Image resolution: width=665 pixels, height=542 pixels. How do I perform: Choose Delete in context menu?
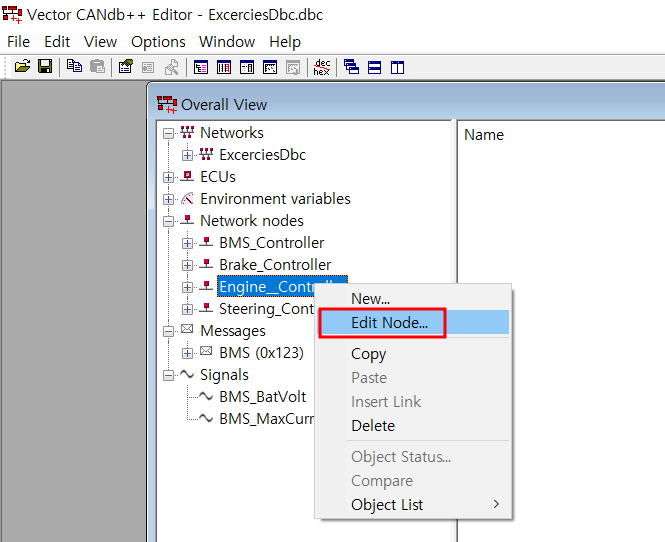click(414, 425)
